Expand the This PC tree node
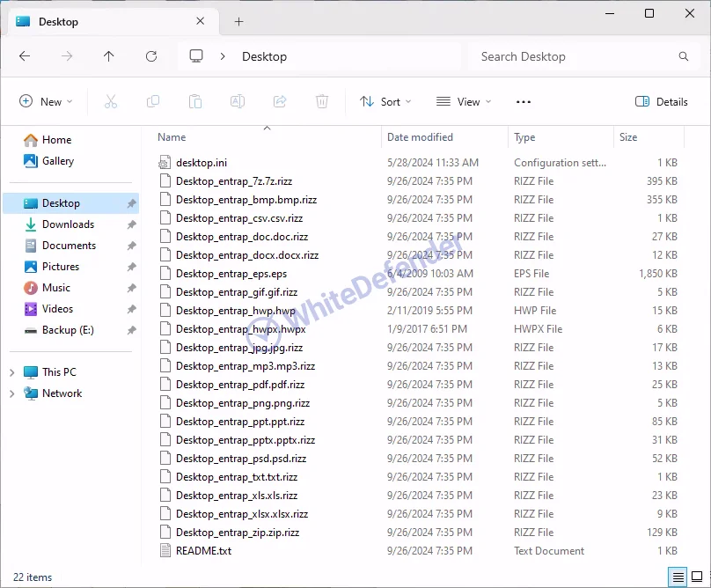The height and width of the screenshot is (588, 711). 12,372
